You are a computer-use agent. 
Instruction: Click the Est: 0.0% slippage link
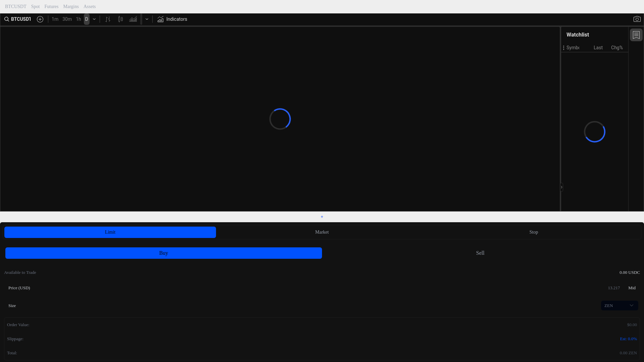628,339
